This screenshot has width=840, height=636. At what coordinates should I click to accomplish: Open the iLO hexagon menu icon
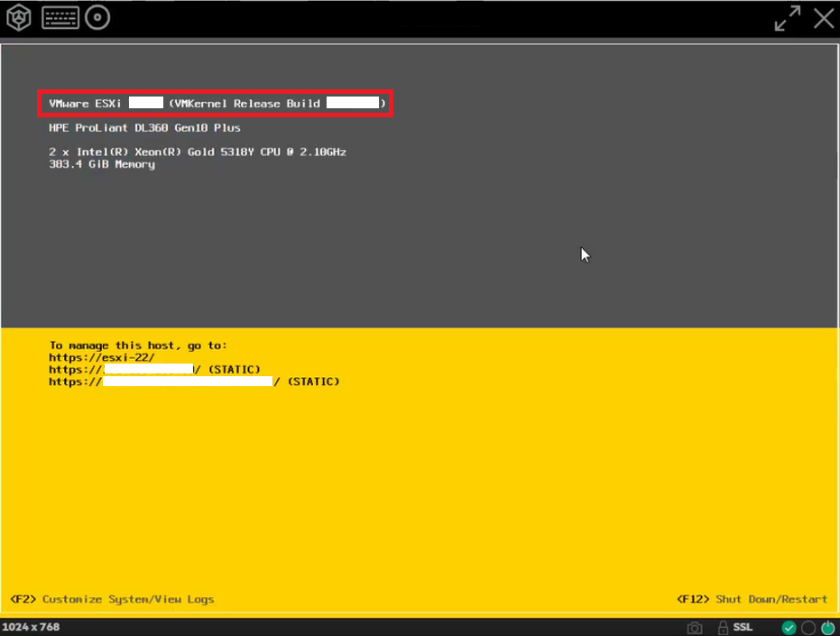pyautogui.click(x=18, y=18)
